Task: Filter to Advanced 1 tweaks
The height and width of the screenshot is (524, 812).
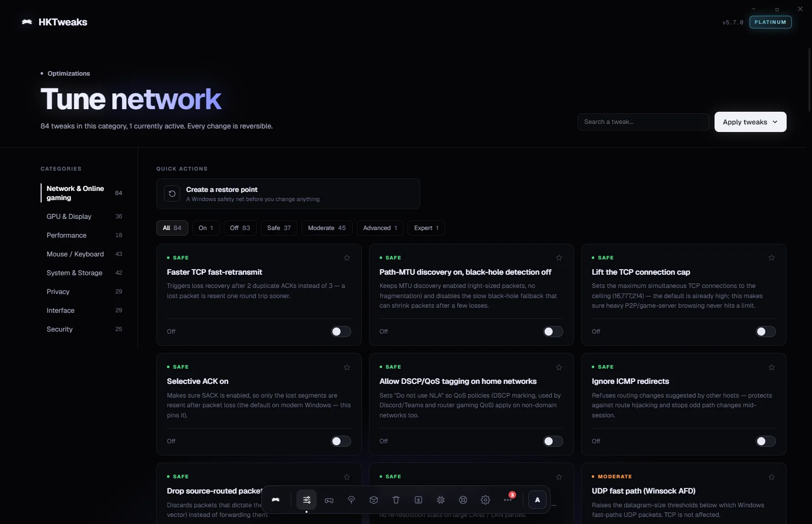Action: click(380, 228)
